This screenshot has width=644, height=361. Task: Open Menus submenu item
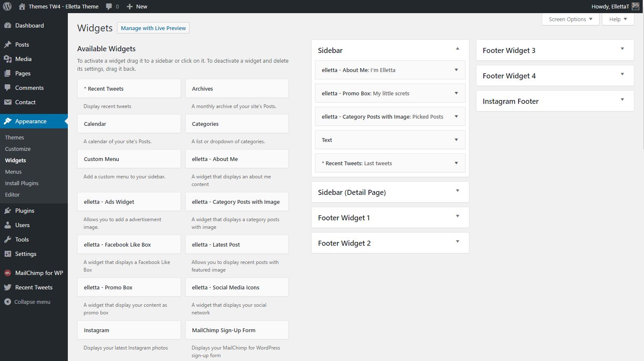pyautogui.click(x=13, y=172)
